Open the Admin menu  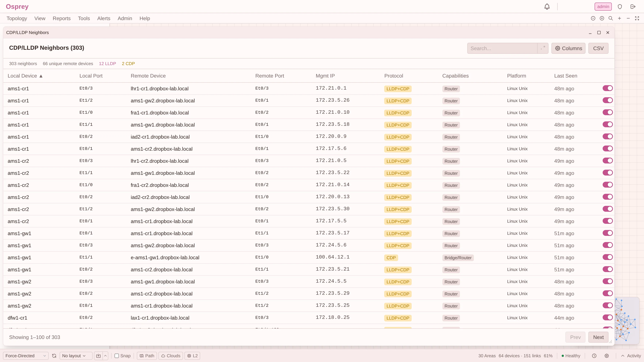click(125, 18)
